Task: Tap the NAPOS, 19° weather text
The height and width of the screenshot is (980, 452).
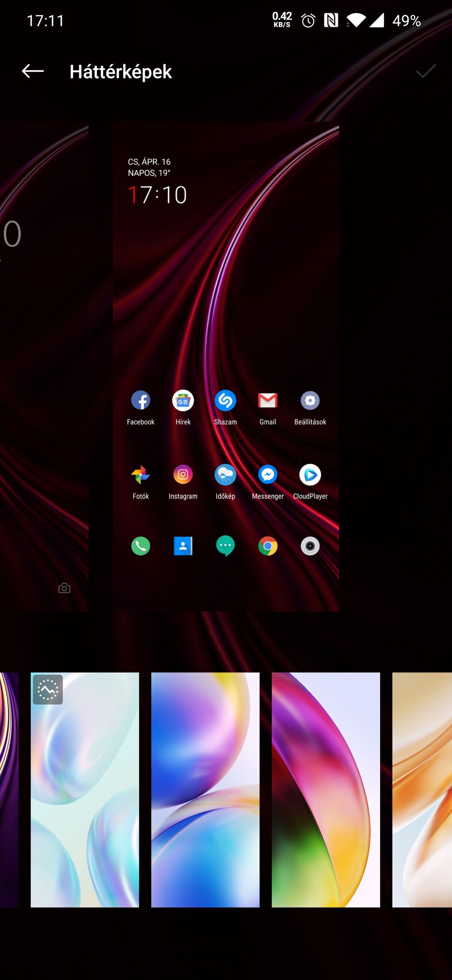Action: (149, 173)
